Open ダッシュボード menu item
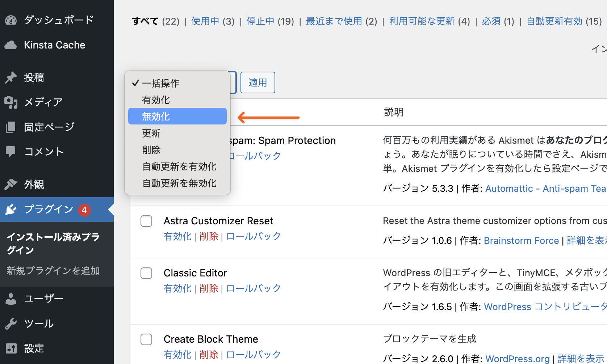 point(57,20)
